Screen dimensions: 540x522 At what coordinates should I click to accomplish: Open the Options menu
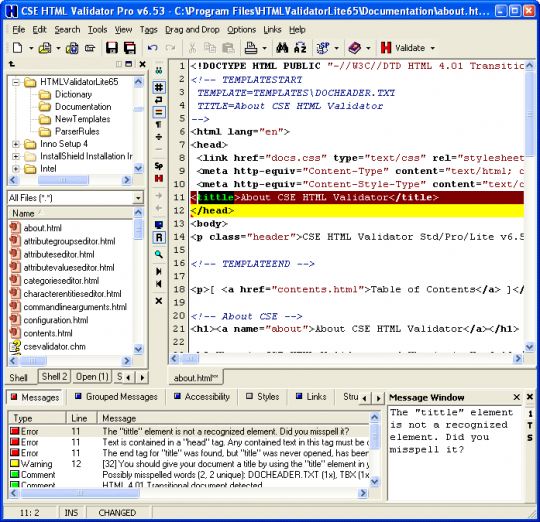coord(241,30)
